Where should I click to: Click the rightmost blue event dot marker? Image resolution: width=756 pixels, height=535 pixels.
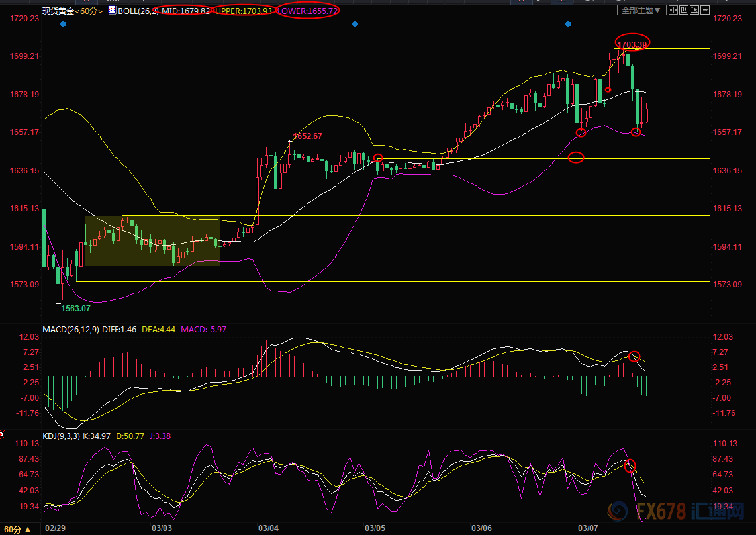568,24
